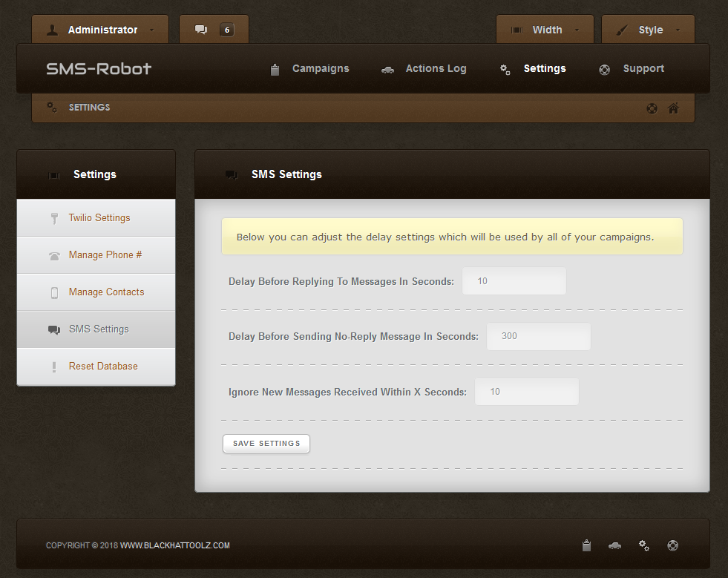
Task: Expand the Style dropdown arrow
Action: click(678, 30)
